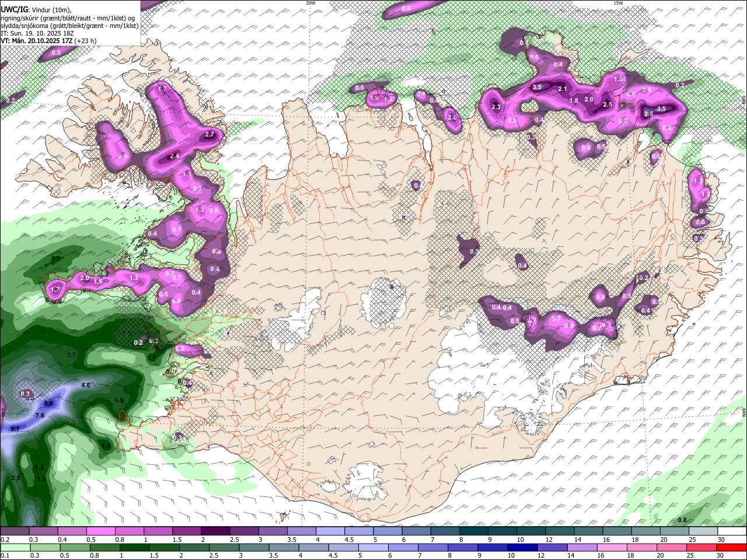Click the 'rigning/skúrir' legend description line
Image resolution: width=747 pixels, height=560 pixels.
click(x=68, y=17)
